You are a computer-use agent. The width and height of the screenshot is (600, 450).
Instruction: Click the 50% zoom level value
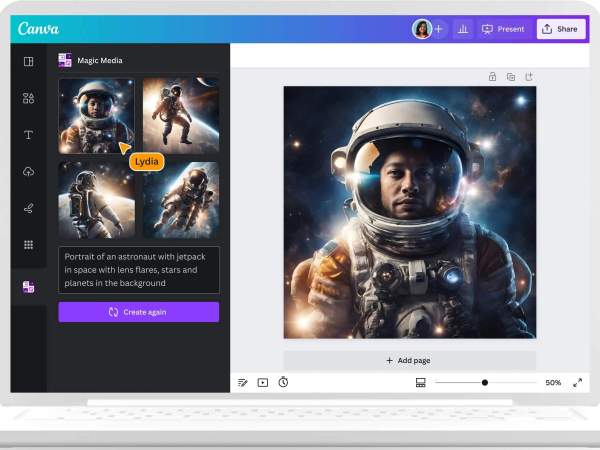pyautogui.click(x=553, y=382)
